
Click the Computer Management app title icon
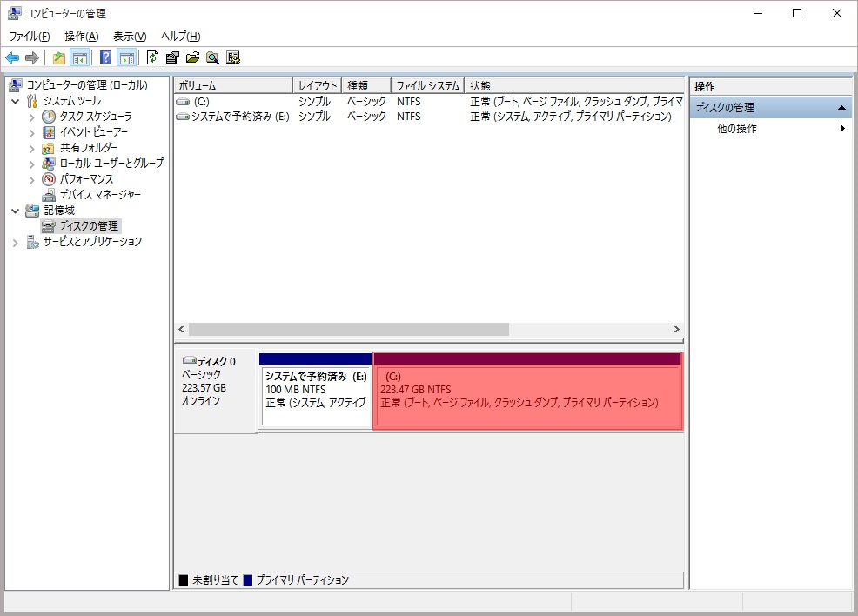coord(14,13)
